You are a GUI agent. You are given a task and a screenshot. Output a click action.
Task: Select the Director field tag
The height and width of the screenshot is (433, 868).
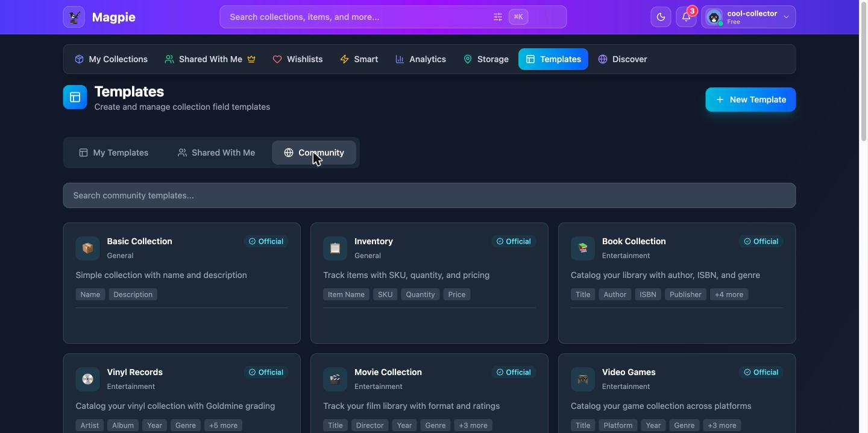(370, 425)
